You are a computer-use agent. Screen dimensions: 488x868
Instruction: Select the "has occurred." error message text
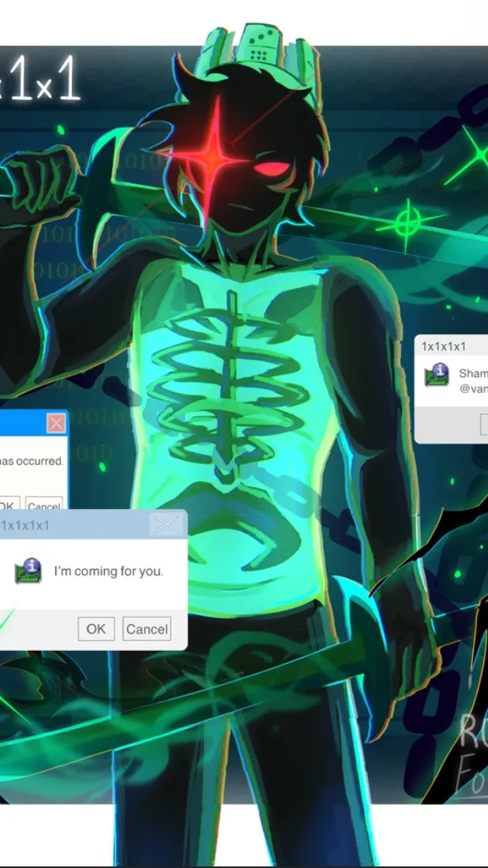pyautogui.click(x=32, y=461)
